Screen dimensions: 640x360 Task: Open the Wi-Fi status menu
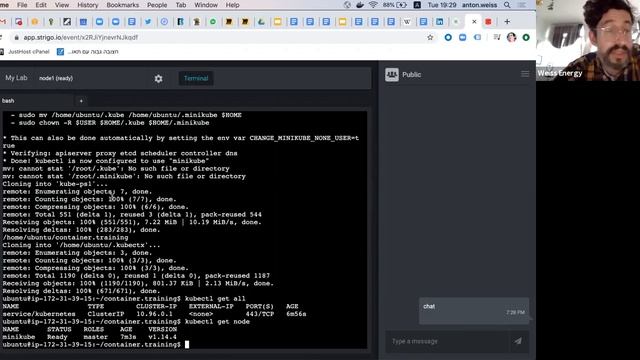pyautogui.click(x=373, y=5)
